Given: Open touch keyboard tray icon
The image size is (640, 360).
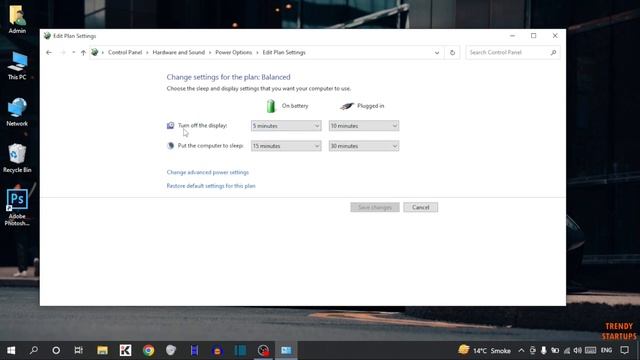Looking at the screenshot, I should coord(590,350).
